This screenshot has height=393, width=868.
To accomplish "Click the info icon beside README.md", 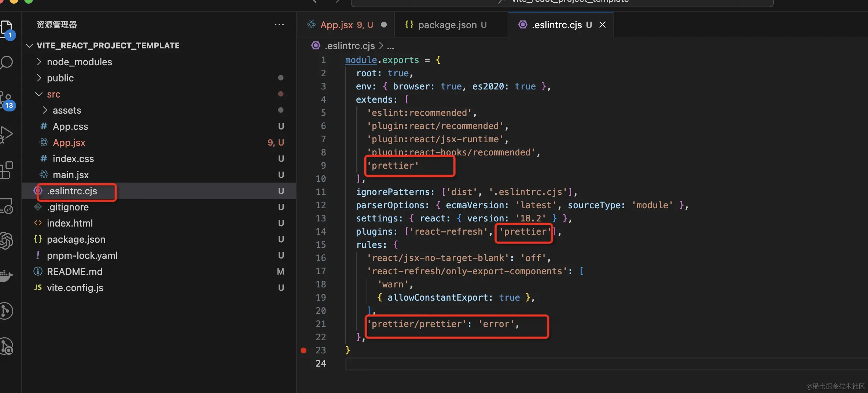I will tap(38, 271).
